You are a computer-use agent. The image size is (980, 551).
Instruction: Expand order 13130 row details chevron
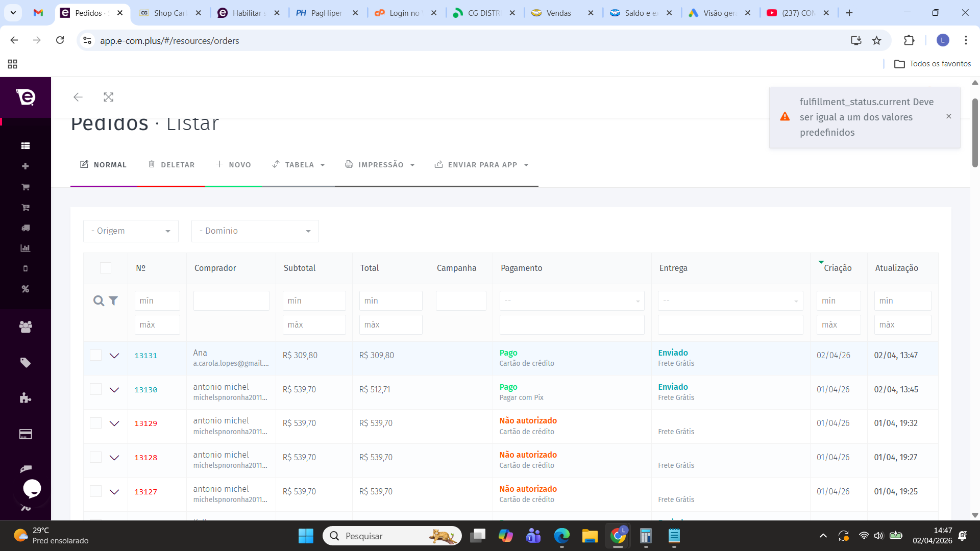pos(114,390)
